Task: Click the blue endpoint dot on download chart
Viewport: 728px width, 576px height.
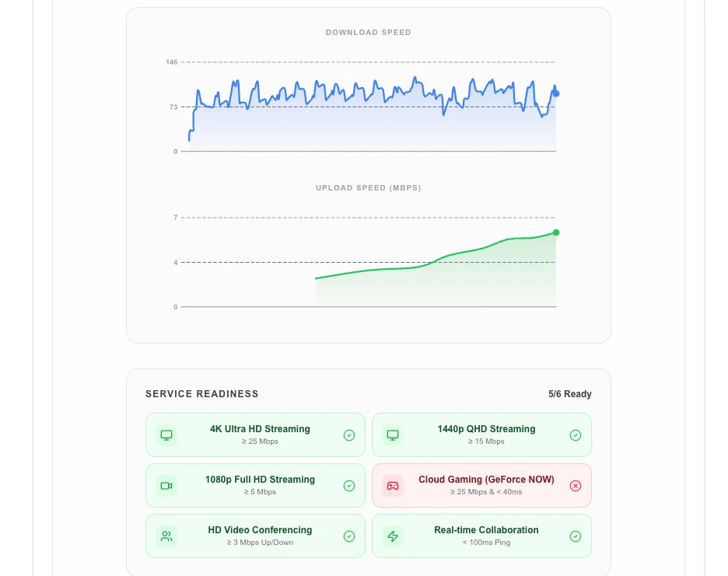Action: [556, 93]
